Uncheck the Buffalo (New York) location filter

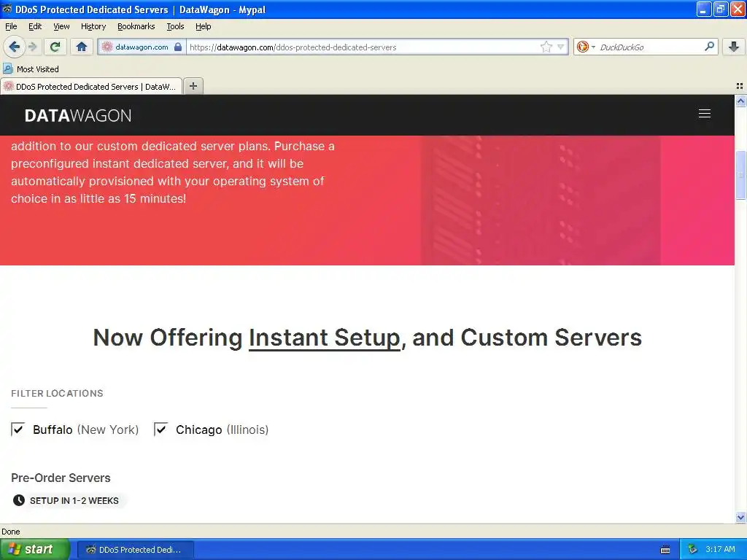[18, 429]
